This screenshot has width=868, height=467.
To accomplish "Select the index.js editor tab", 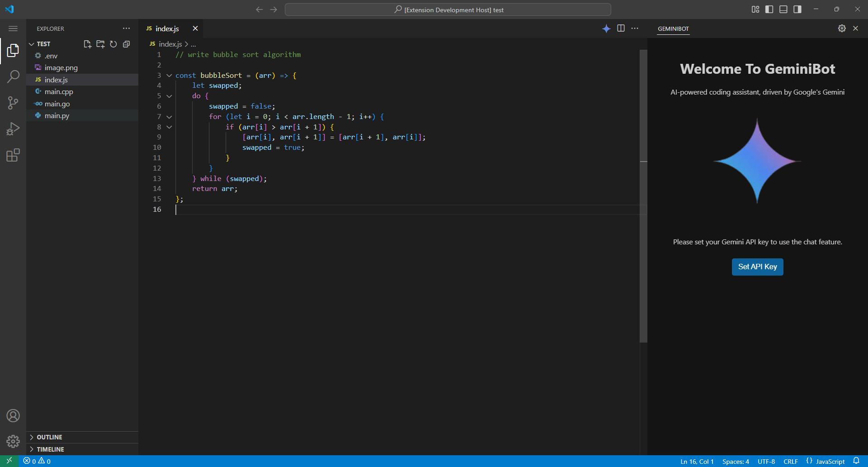I will pos(167,29).
